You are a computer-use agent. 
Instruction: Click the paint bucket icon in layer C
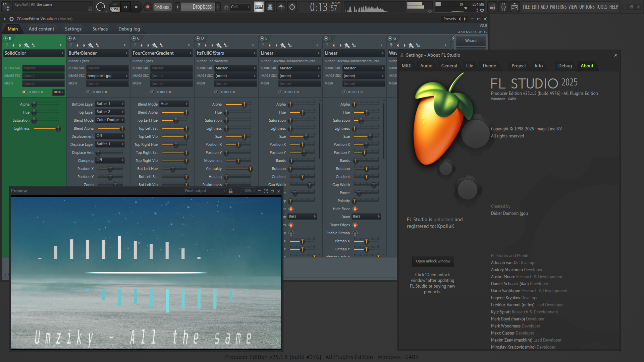click(155, 45)
